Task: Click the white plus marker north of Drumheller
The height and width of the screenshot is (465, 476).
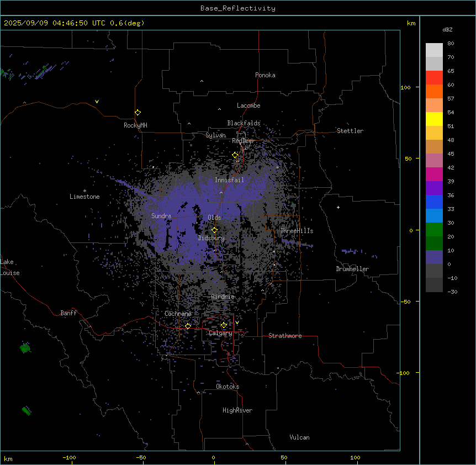Action: coord(338,207)
